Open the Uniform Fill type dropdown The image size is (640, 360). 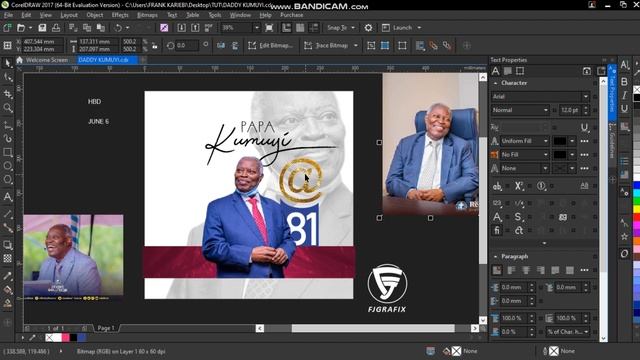pos(546,141)
